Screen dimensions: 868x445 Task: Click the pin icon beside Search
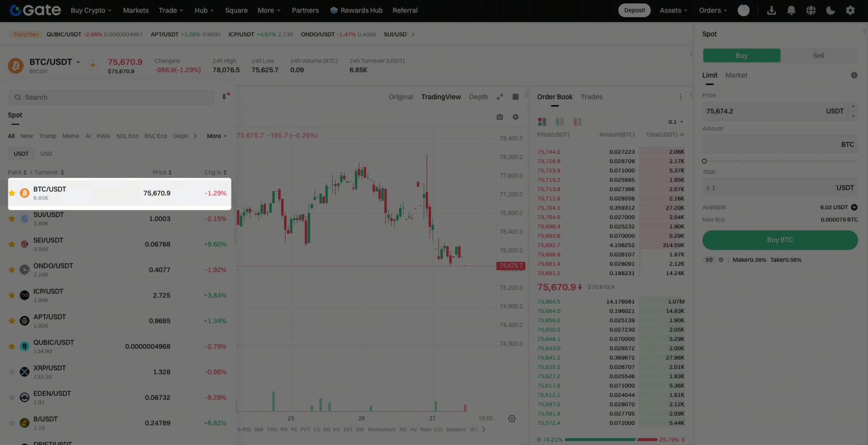[x=225, y=97]
